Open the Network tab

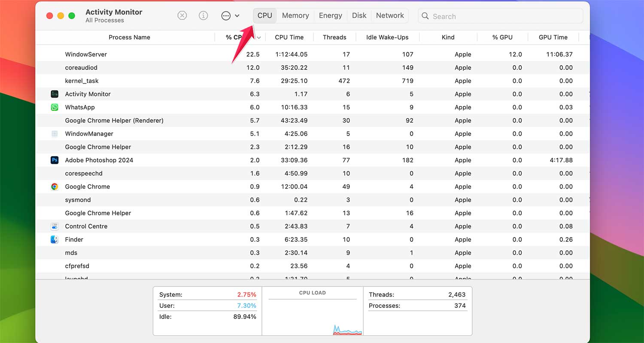click(x=389, y=15)
